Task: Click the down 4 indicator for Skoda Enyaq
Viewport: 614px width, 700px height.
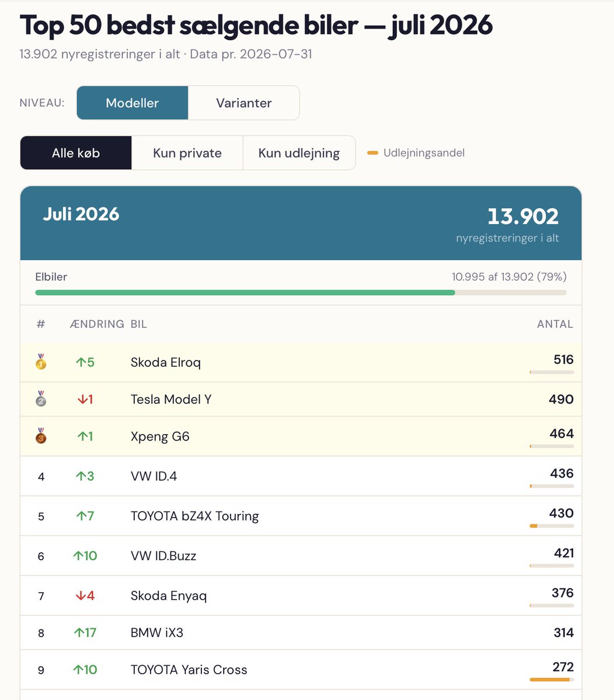Action: pos(85,596)
